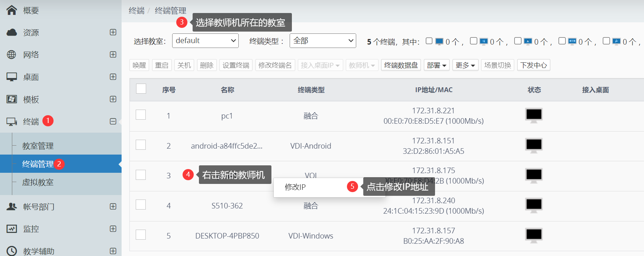The image size is (644, 256).
Task: Click the 监控 monitoring chart icon
Action: (12, 229)
